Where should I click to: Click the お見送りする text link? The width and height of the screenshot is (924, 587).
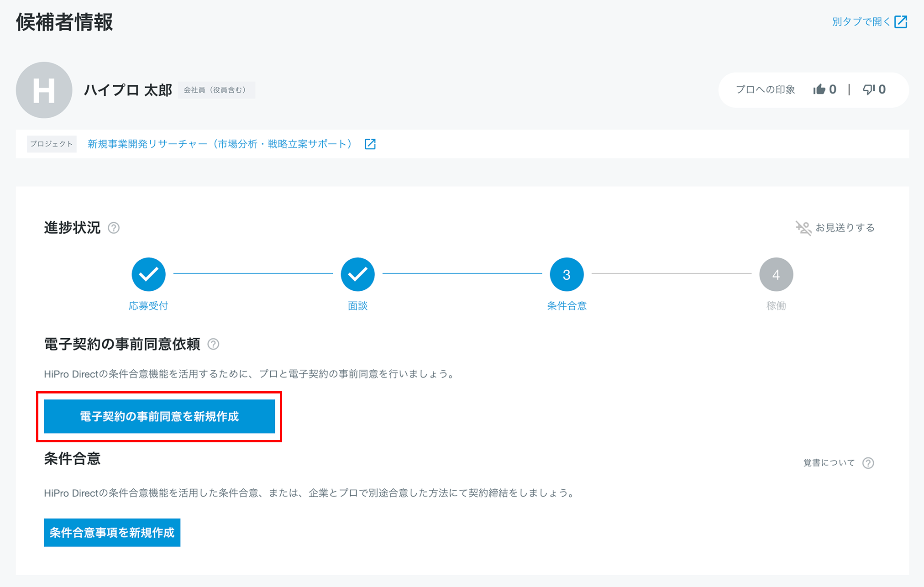click(845, 228)
